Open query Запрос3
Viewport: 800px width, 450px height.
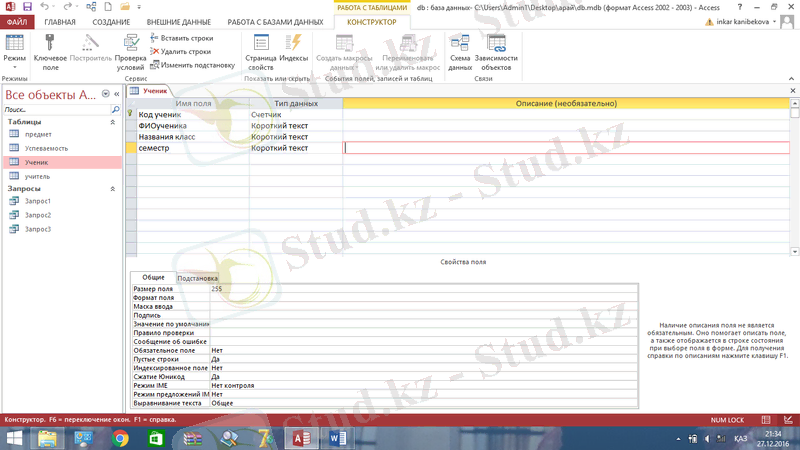tap(38, 229)
